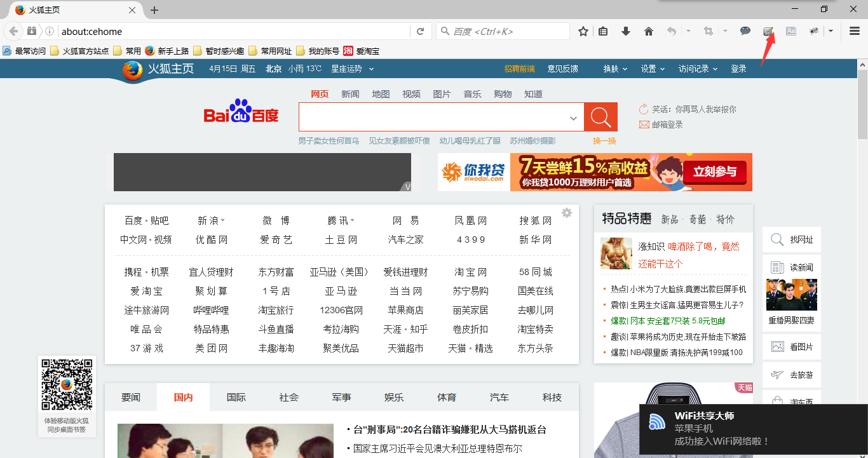Open the chat bubble toolbar icon
The image size is (868, 458).
[x=745, y=31]
